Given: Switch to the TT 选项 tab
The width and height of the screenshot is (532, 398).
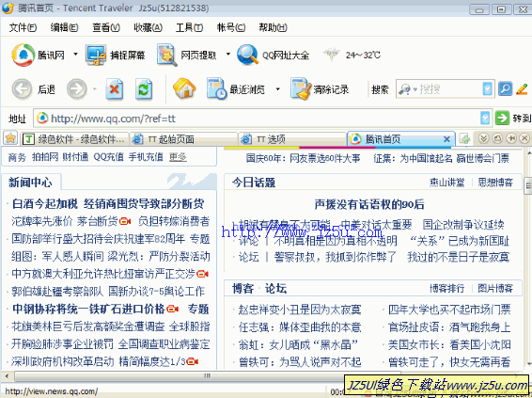Looking at the screenshot, I should coord(292,139).
